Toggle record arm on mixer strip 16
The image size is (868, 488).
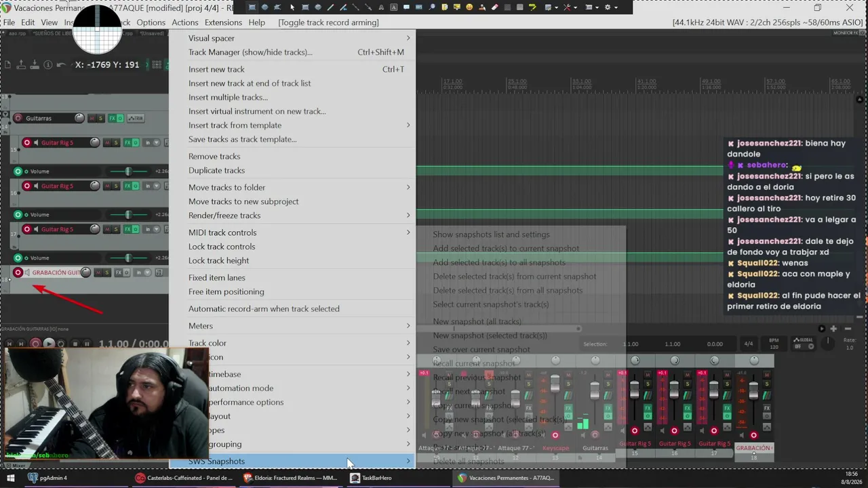pyautogui.click(x=674, y=431)
